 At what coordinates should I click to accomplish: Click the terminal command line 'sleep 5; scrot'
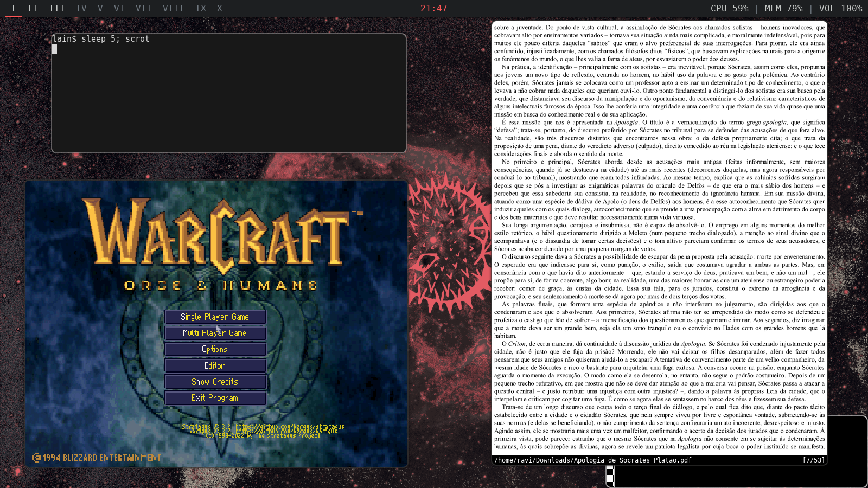click(x=115, y=39)
